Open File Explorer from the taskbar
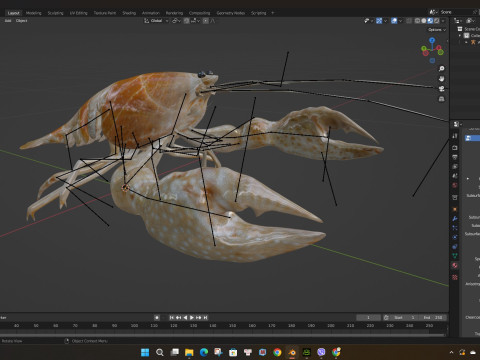The height and width of the screenshot is (360, 480). pos(189,352)
